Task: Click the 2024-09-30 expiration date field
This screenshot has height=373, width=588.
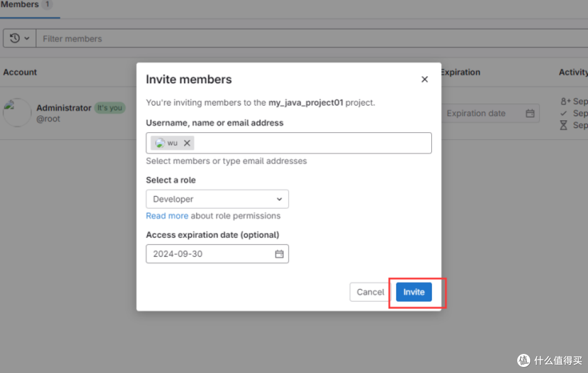Action: click(x=217, y=254)
